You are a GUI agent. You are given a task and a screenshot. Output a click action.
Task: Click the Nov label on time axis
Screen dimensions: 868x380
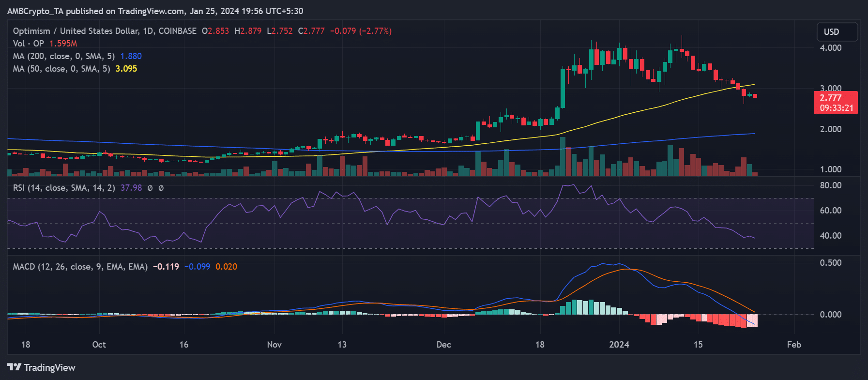click(274, 345)
